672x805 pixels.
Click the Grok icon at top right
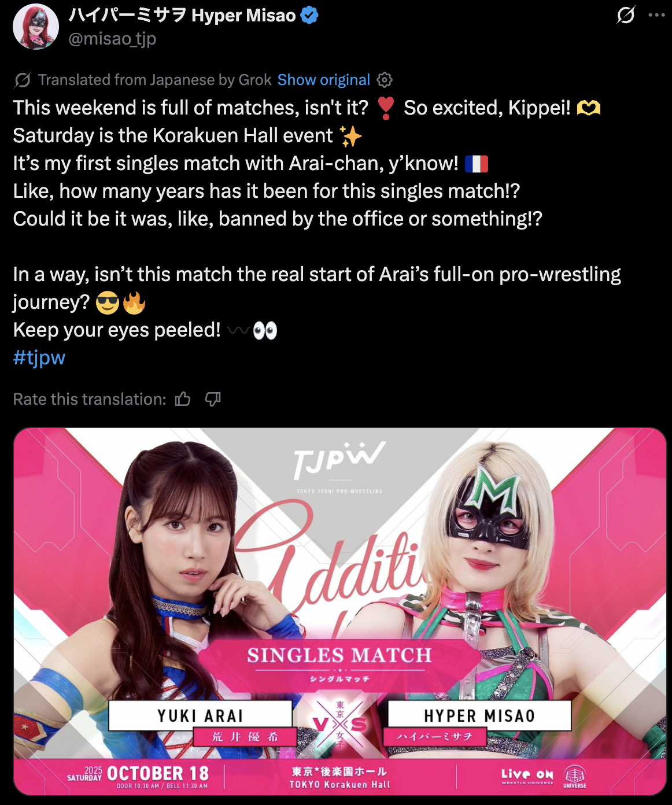click(x=626, y=15)
